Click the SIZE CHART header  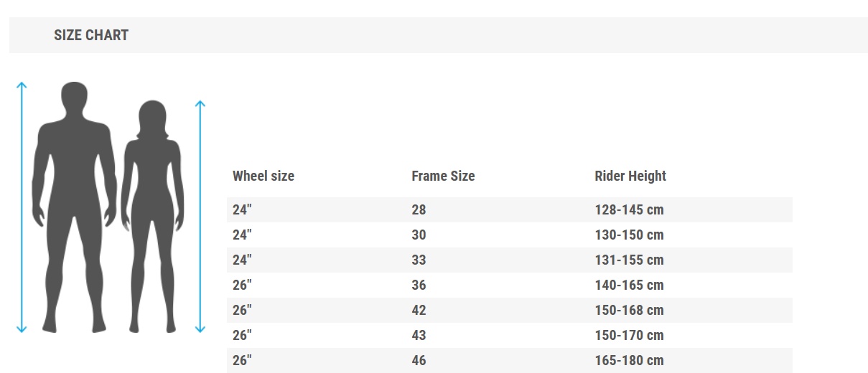[91, 35]
